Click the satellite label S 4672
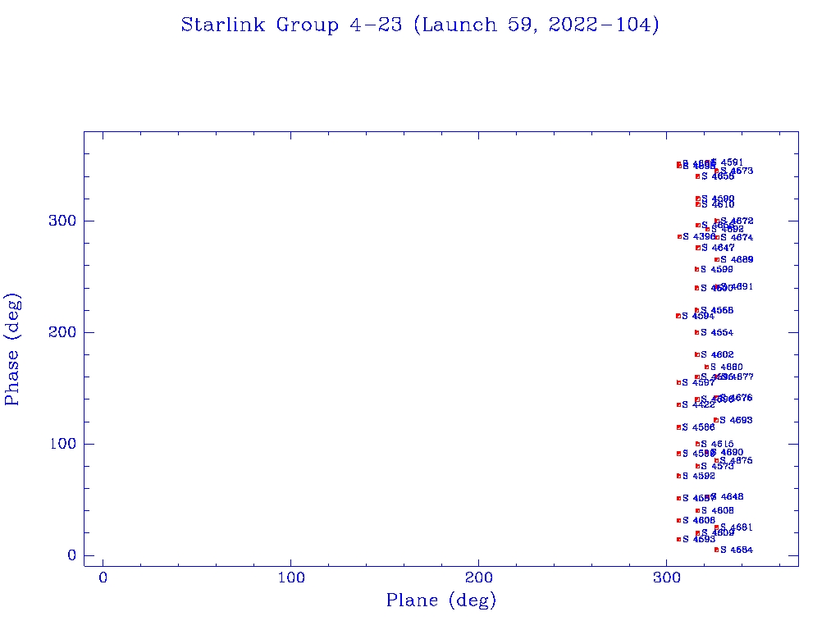This screenshot has height=630, width=840. [737, 221]
